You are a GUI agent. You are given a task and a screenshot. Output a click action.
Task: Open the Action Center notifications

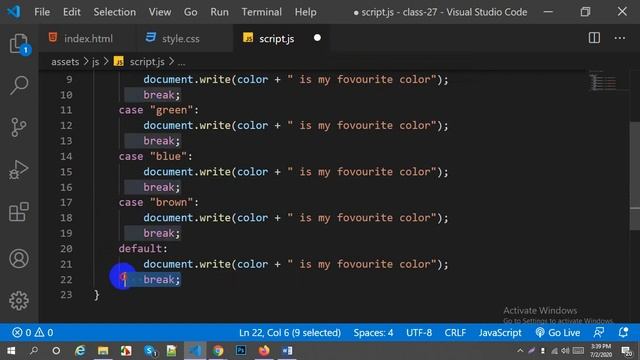tap(627, 351)
